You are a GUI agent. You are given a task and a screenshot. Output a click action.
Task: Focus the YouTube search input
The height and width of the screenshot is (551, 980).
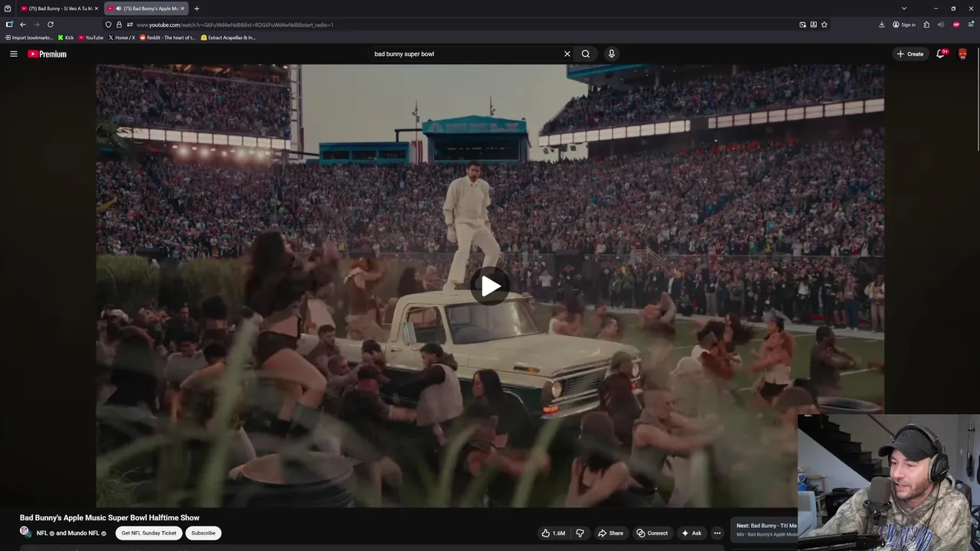click(465, 54)
